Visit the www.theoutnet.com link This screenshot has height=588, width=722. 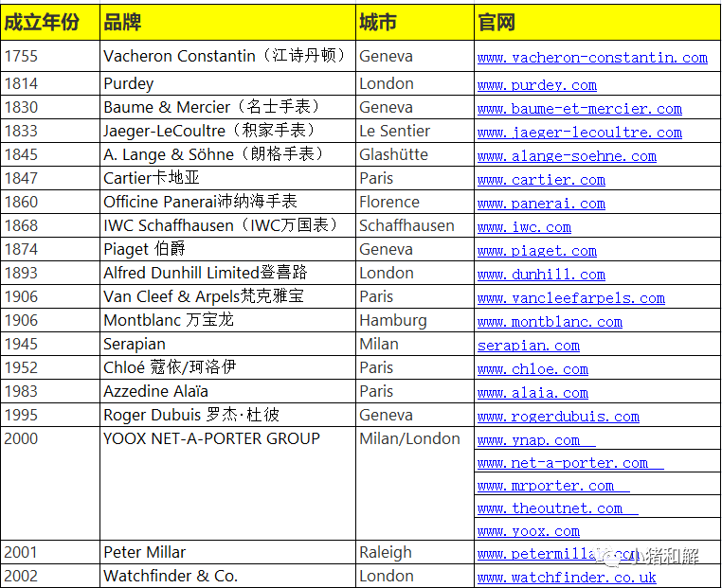(x=558, y=508)
